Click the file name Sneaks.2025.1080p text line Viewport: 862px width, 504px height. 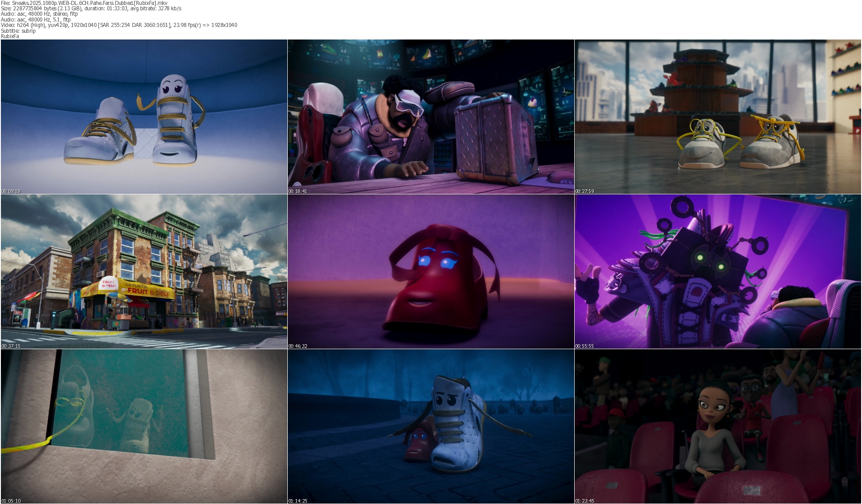point(84,3)
